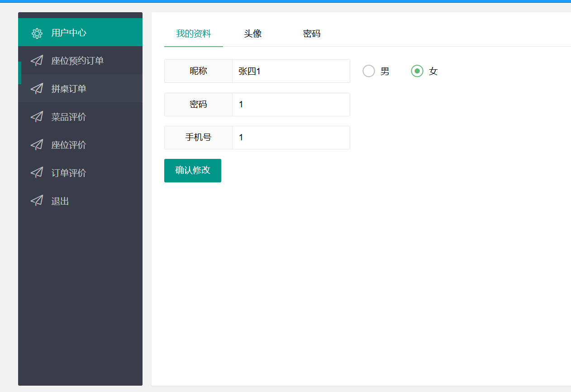Click the gear icon beside 用户中心
The height and width of the screenshot is (392, 571).
[37, 33]
